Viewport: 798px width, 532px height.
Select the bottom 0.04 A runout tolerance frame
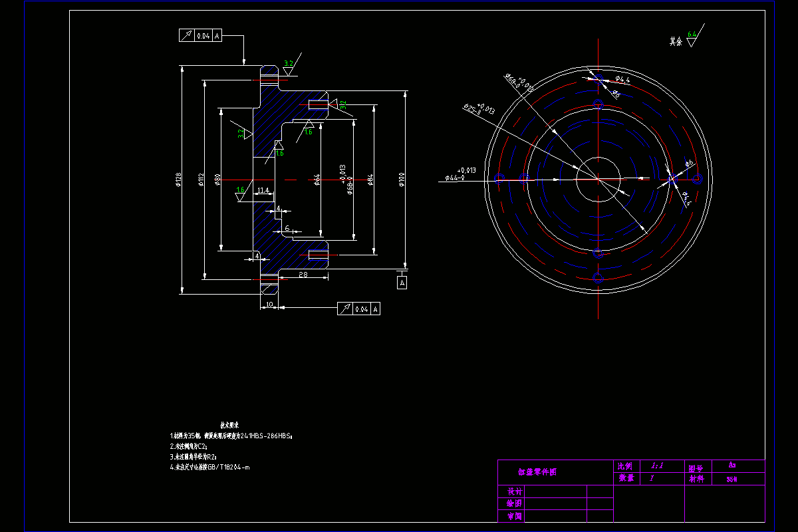[x=358, y=309]
